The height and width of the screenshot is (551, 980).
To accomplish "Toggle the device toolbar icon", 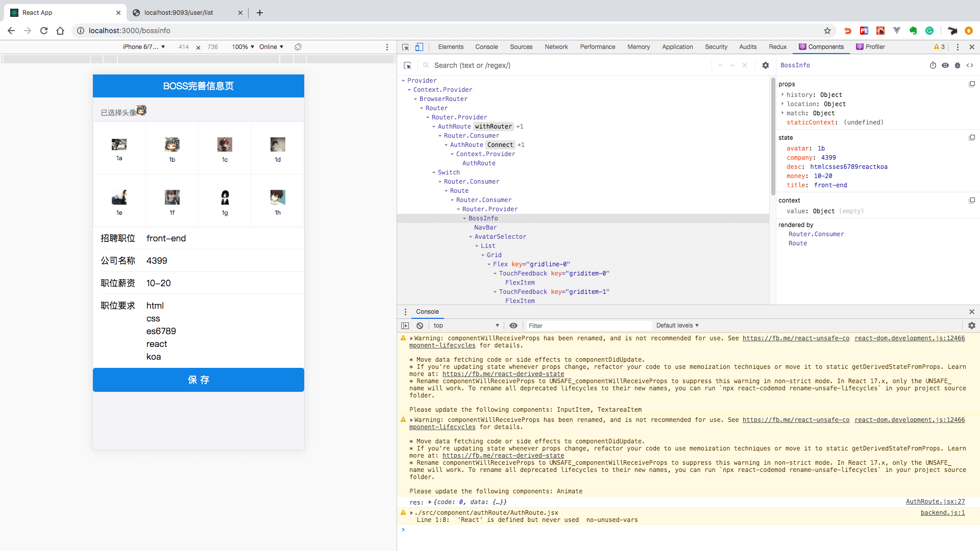I will coord(419,47).
